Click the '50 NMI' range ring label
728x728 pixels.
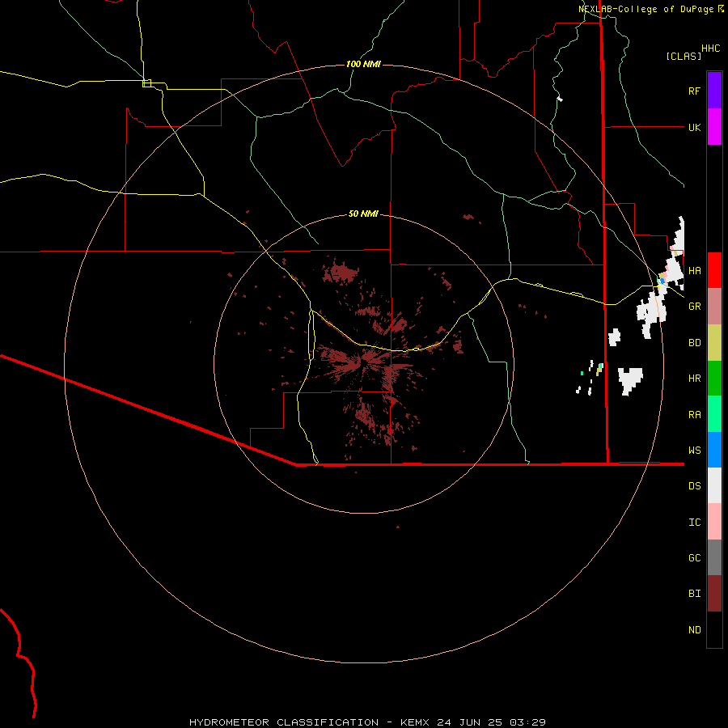(363, 214)
